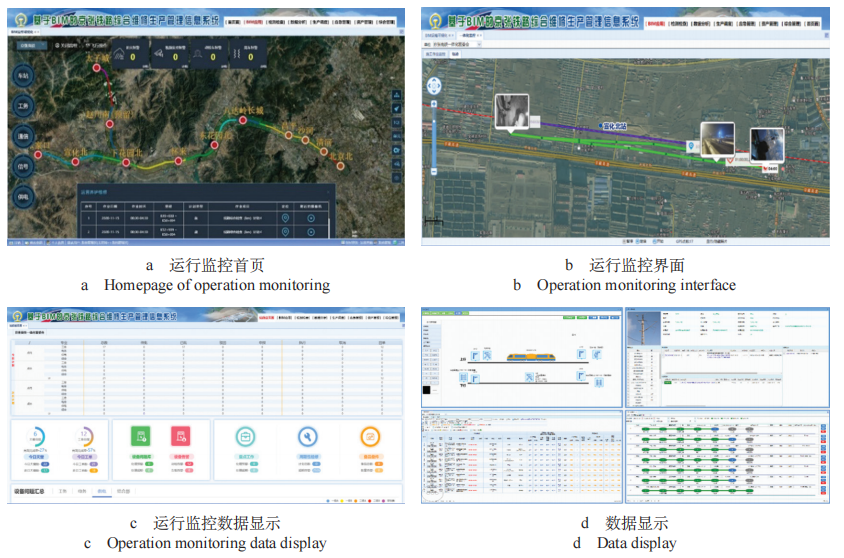Click the blue wrench periodic maintenance icon

307,436
